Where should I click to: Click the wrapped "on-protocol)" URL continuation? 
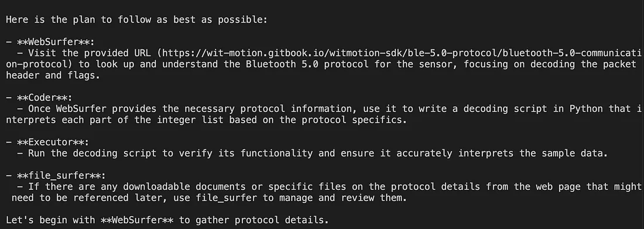[39, 64]
